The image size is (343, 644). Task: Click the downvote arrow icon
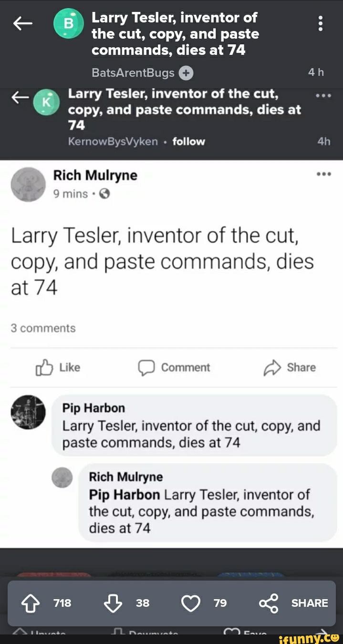(113, 603)
